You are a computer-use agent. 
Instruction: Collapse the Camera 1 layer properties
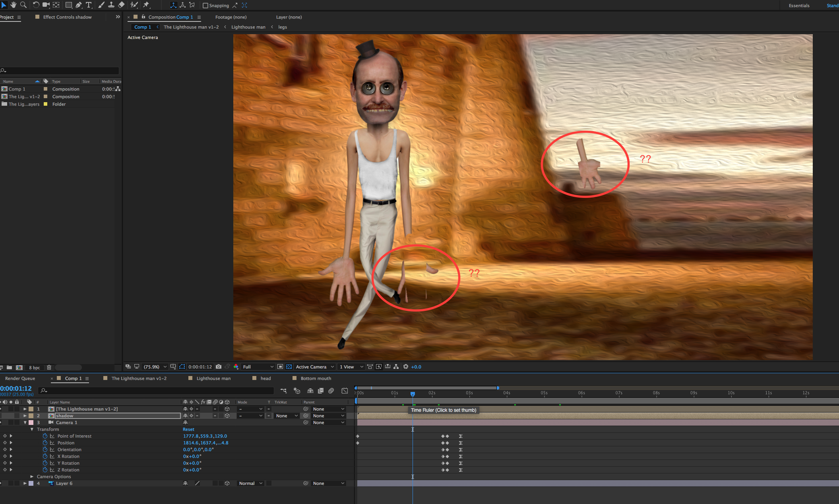pos(25,423)
